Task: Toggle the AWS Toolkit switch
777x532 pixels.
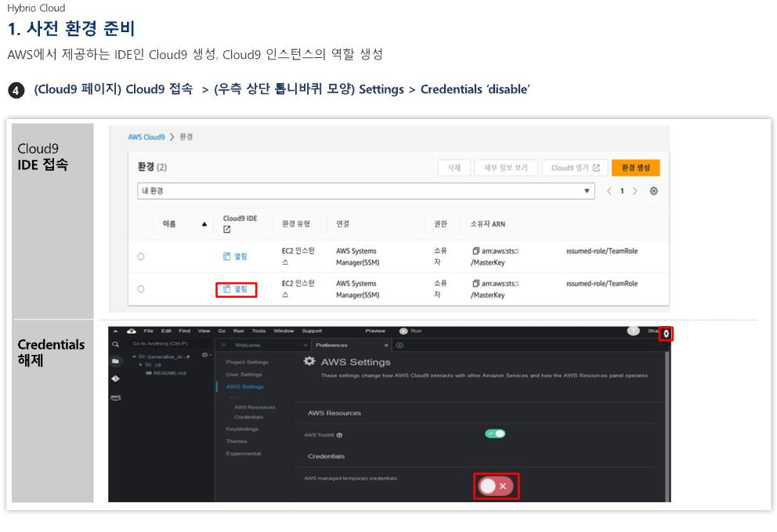Action: click(x=495, y=434)
